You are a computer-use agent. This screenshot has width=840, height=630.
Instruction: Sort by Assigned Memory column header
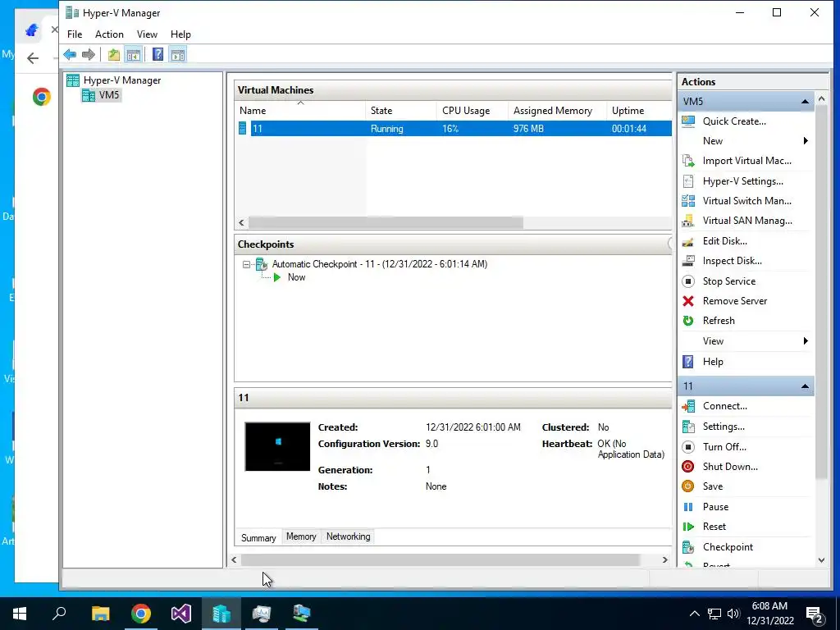[x=557, y=111]
